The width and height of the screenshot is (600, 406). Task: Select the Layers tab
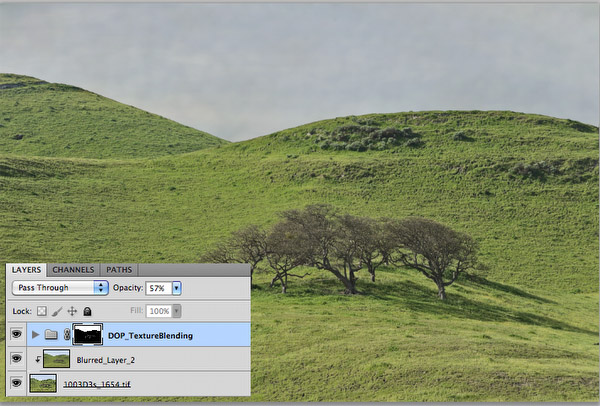pyautogui.click(x=26, y=270)
